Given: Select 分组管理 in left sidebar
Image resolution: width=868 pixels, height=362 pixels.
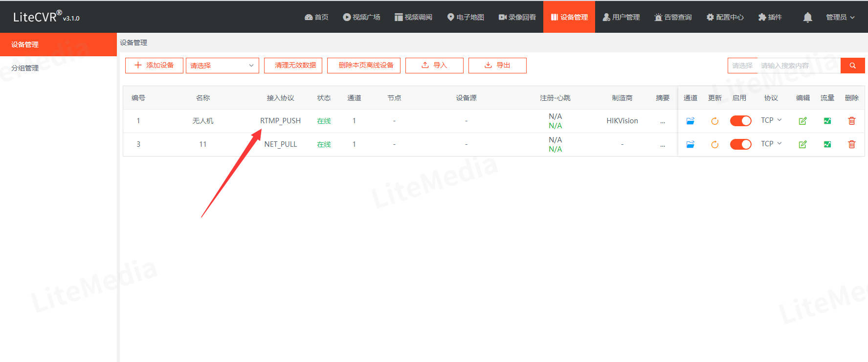Looking at the screenshot, I should [x=58, y=68].
